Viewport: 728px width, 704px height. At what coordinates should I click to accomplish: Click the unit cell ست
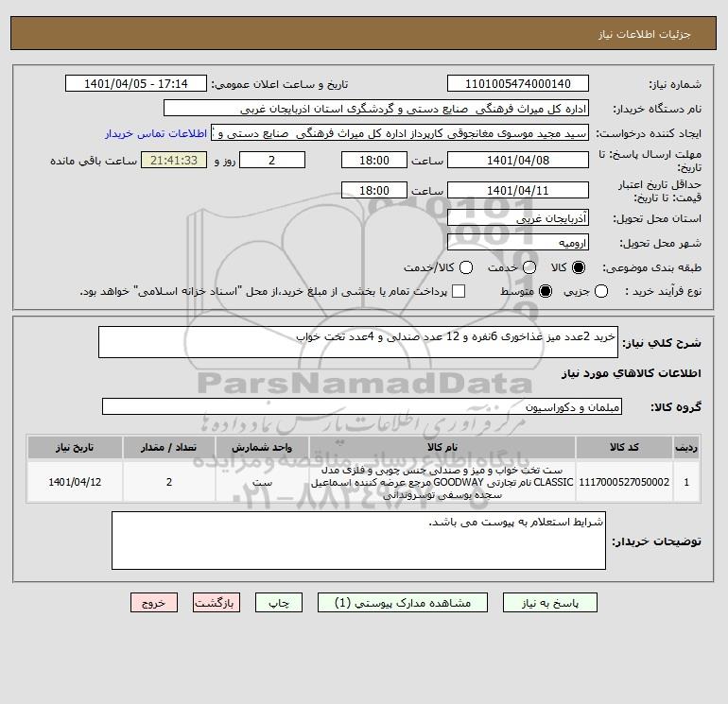[262, 482]
